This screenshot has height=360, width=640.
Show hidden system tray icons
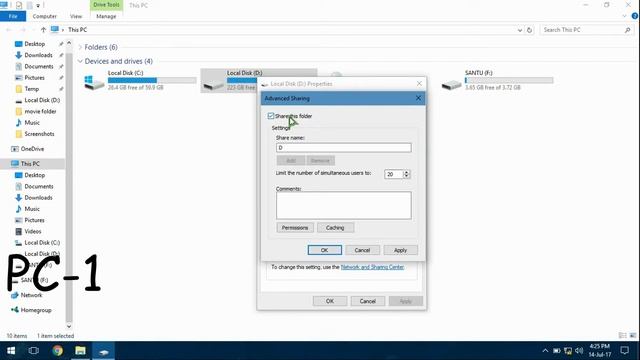coord(545,351)
